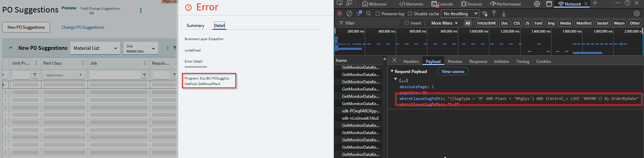This screenshot has width=644, height=158.
Task: Click the DevTools inspect element icon
Action: (340, 3)
